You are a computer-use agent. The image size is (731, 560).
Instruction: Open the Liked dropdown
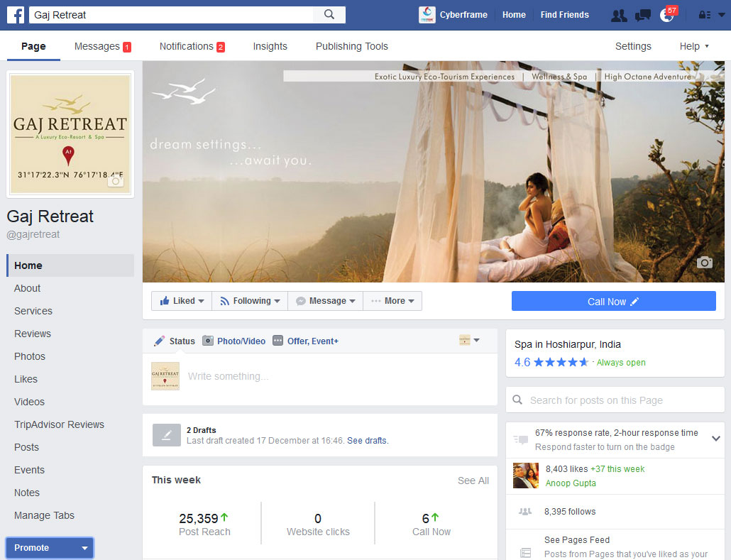pos(181,300)
